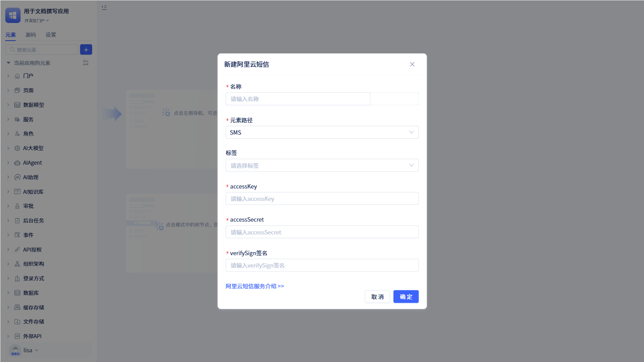Click the secondary box right of 名称 input
The width and height of the screenshot is (644, 362).
[394, 99]
